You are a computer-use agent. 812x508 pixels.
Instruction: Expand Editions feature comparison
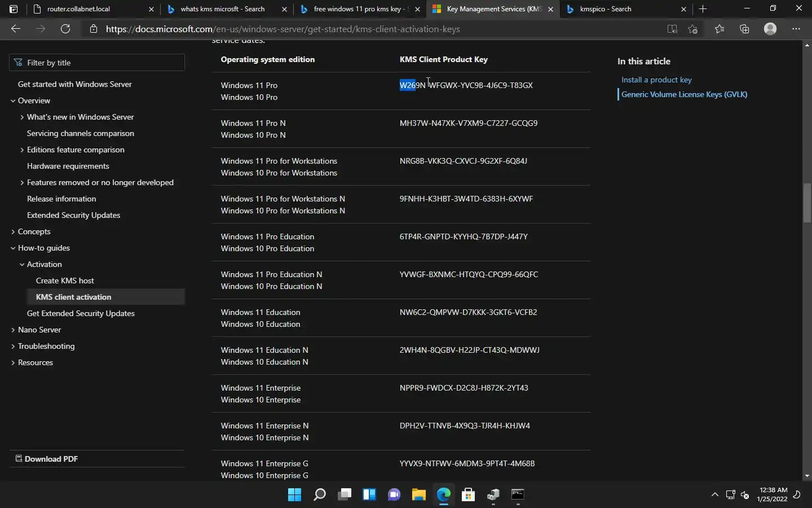pyautogui.click(x=21, y=150)
